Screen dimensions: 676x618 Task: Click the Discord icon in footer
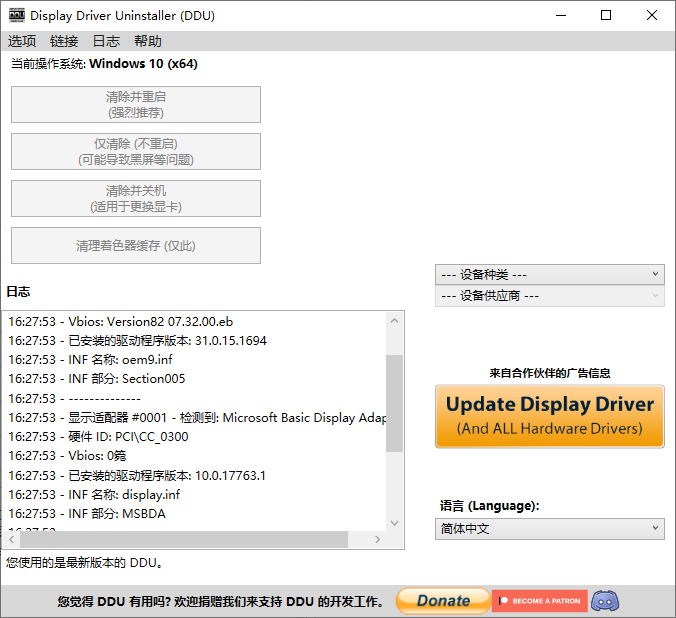click(604, 601)
